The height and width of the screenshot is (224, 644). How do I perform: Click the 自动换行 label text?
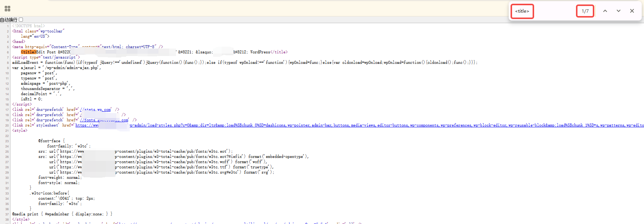tap(9, 20)
